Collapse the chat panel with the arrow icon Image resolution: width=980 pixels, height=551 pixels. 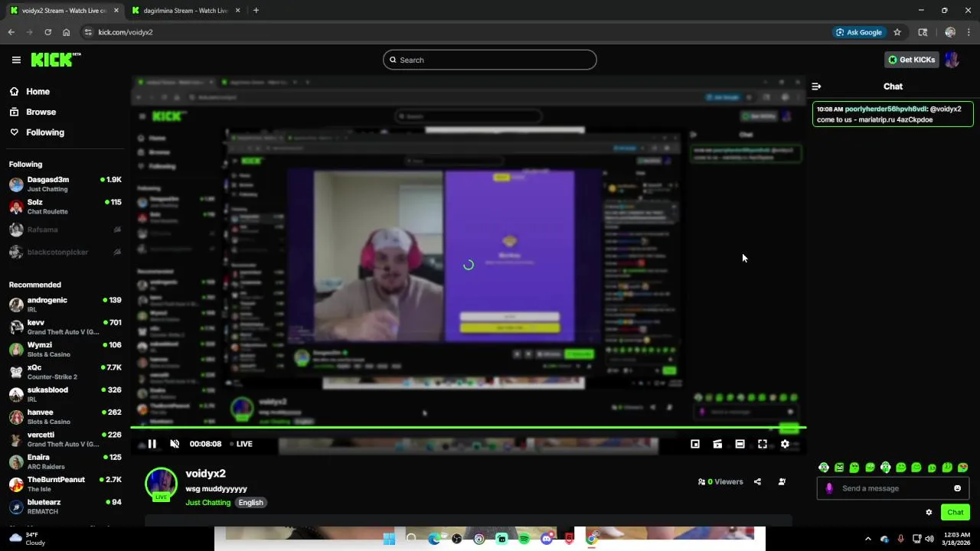click(816, 86)
